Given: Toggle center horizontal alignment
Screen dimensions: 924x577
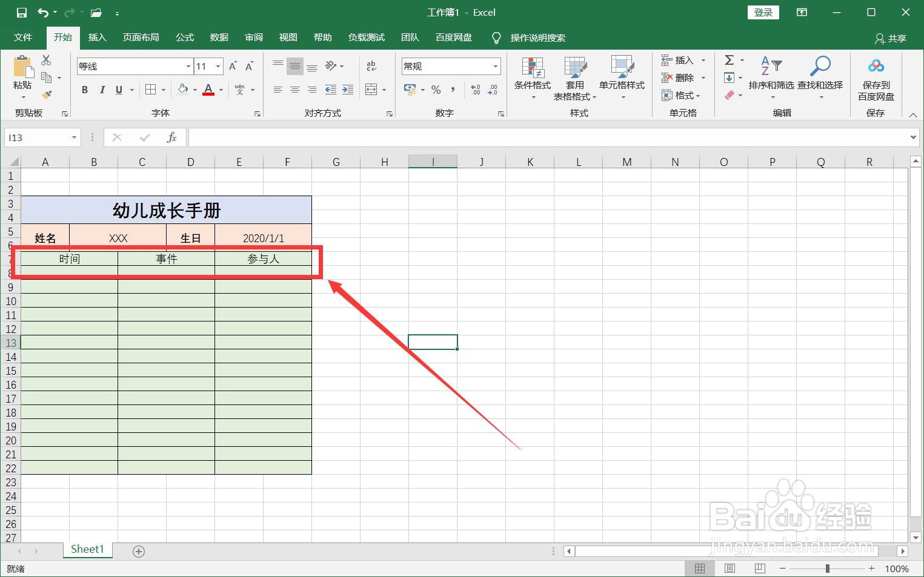Looking at the screenshot, I should (x=295, y=90).
